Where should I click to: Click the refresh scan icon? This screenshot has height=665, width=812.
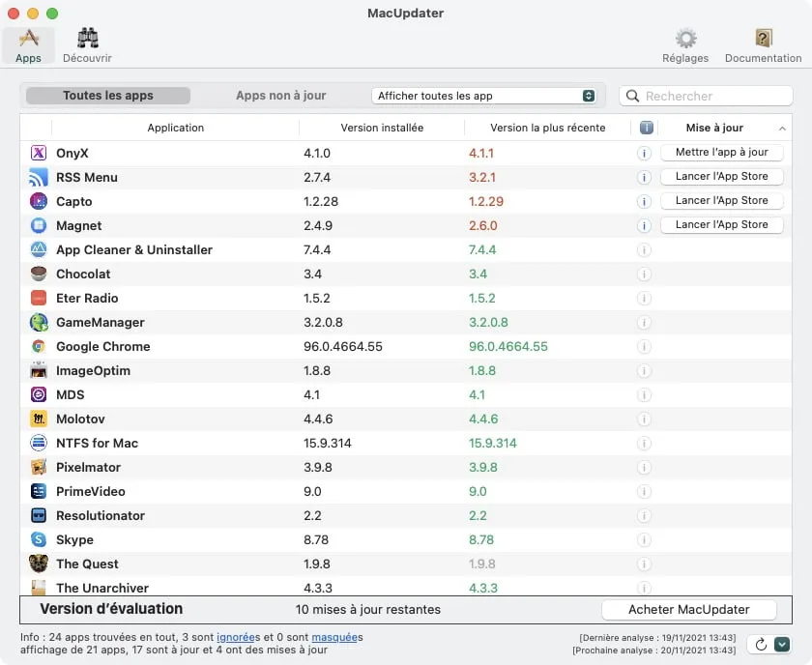pyautogui.click(x=761, y=645)
